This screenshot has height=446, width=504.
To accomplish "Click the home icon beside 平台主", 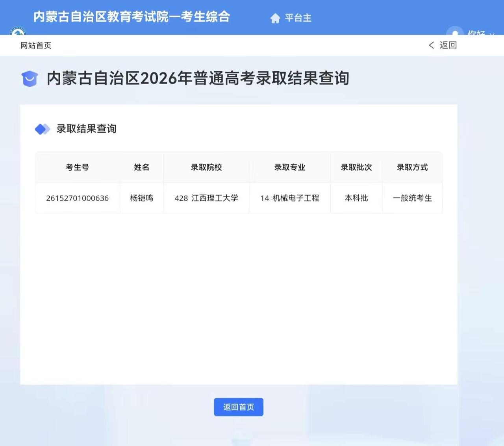I will coord(275,18).
